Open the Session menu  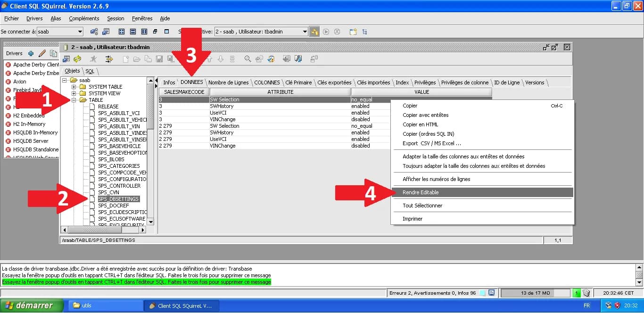(115, 18)
